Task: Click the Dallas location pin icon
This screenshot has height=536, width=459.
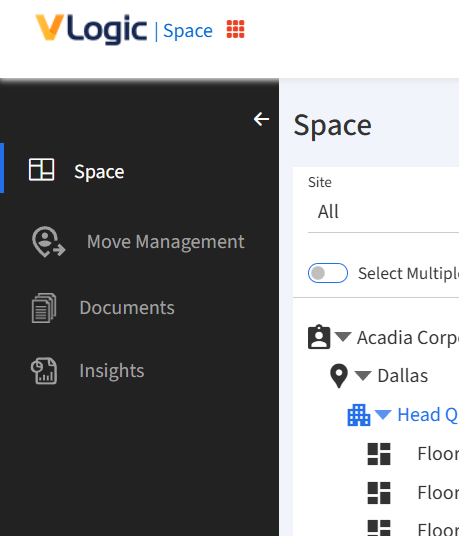Action: [x=339, y=376]
